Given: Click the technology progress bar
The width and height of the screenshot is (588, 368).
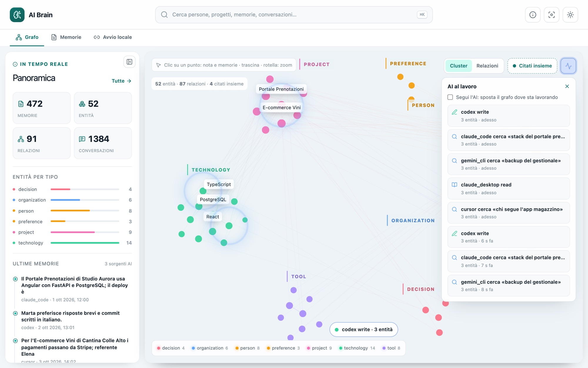Looking at the screenshot, I should click(x=85, y=243).
